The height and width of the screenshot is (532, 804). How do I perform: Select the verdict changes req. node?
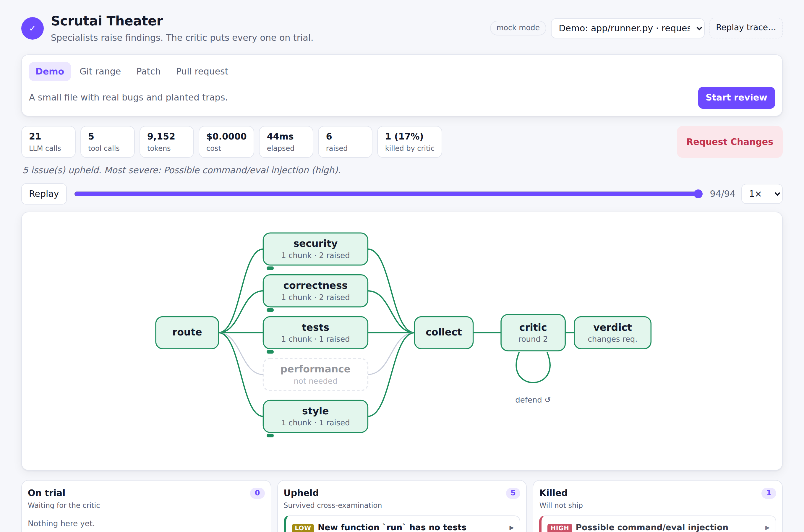tap(612, 332)
